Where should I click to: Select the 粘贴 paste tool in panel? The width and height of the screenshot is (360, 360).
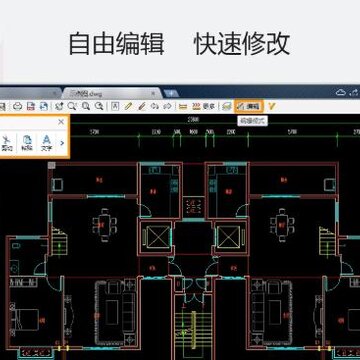pyautogui.click(x=27, y=143)
